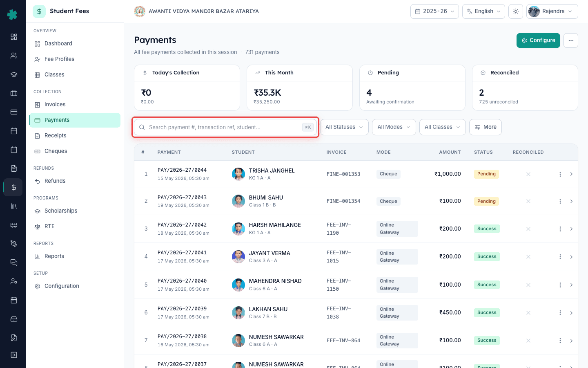Click invoice FINE-001354
Screen dimensions: 588x368
pyautogui.click(x=343, y=201)
